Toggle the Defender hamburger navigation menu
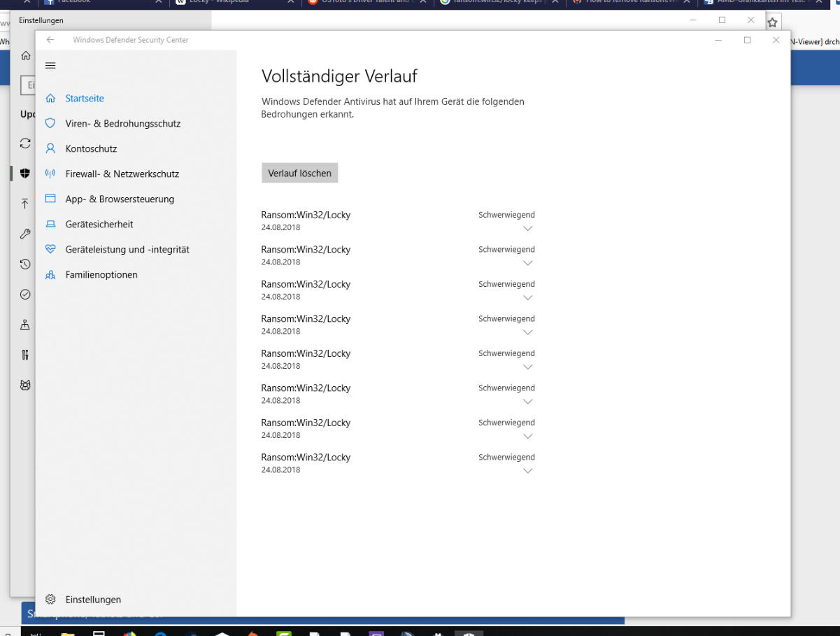This screenshot has width=840, height=636. point(50,65)
